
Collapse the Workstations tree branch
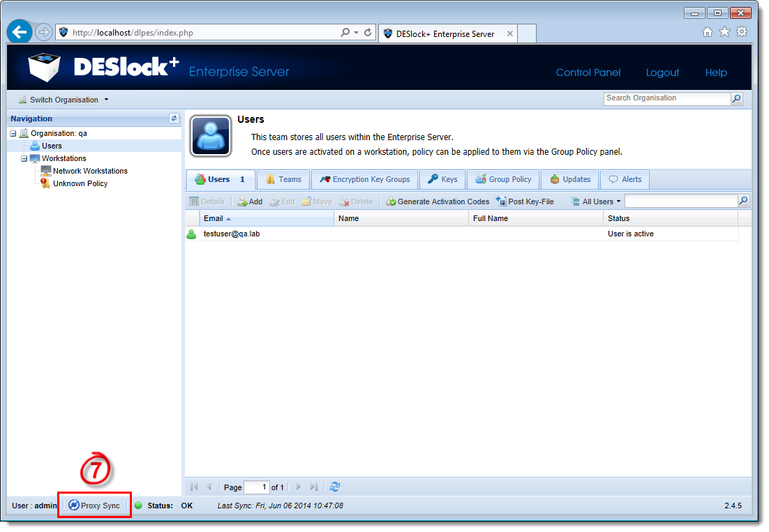pyautogui.click(x=23, y=158)
